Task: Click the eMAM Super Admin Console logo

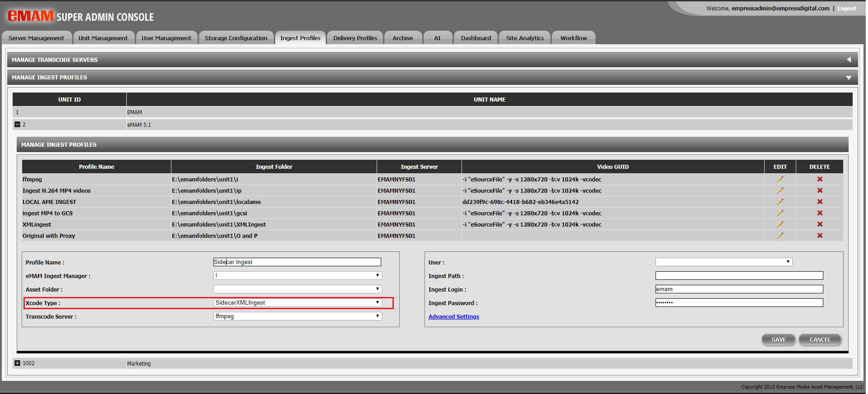Action: click(81, 16)
